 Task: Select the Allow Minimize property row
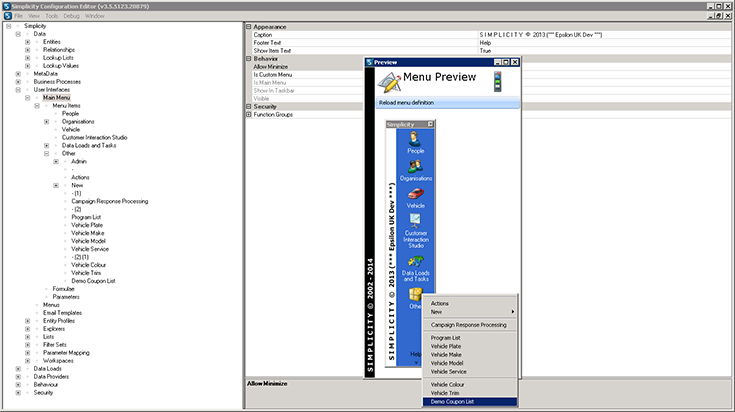pos(308,67)
